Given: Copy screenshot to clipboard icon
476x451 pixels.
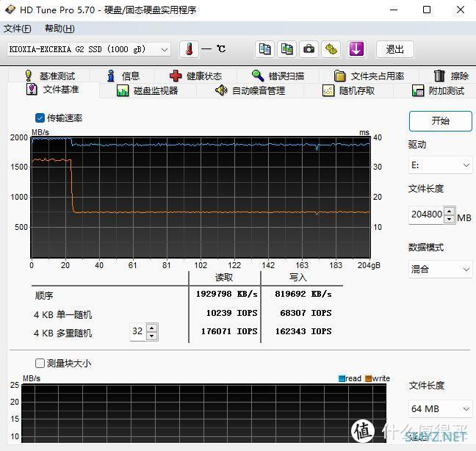Looking at the screenshot, I should pos(287,49).
